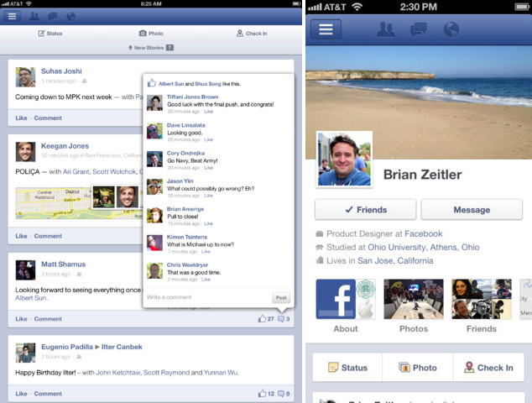The height and width of the screenshot is (403, 532).
Task: Tap Status on Brian Zeitler's profile composer
Action: click(347, 368)
